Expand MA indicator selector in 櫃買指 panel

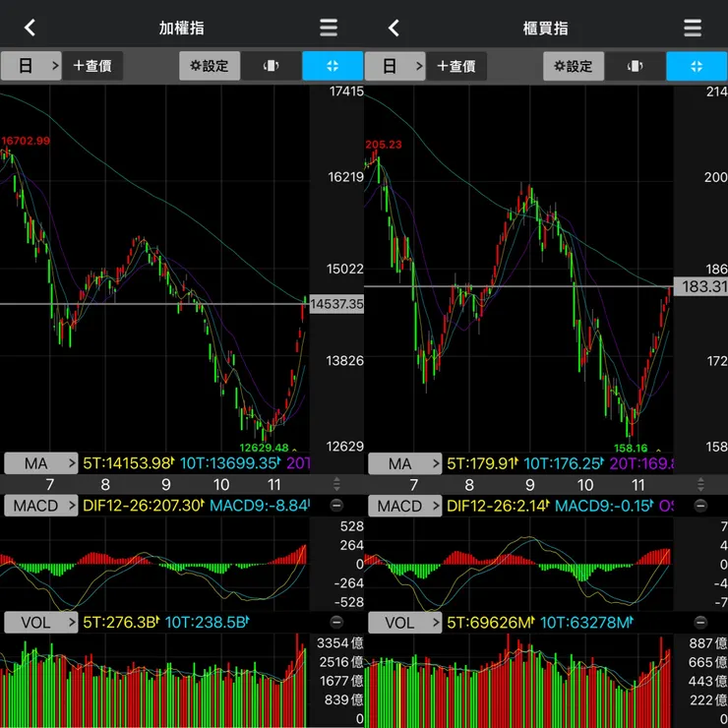405,463
